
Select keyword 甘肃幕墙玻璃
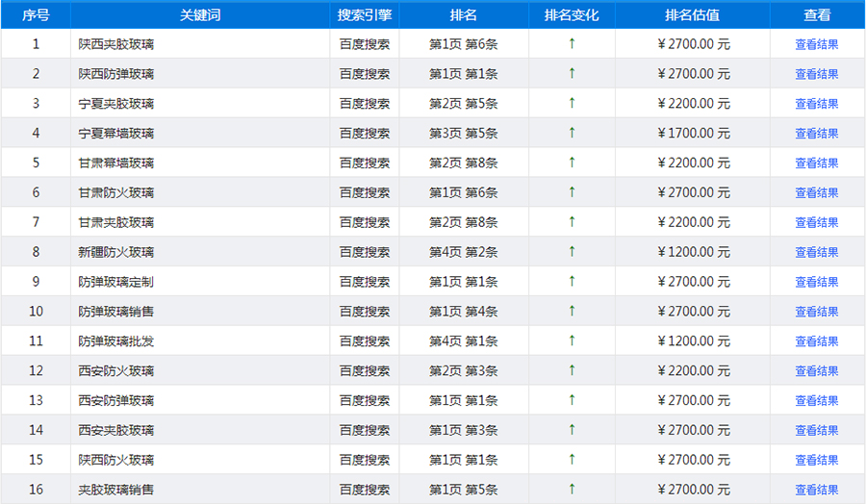pyautogui.click(x=116, y=164)
